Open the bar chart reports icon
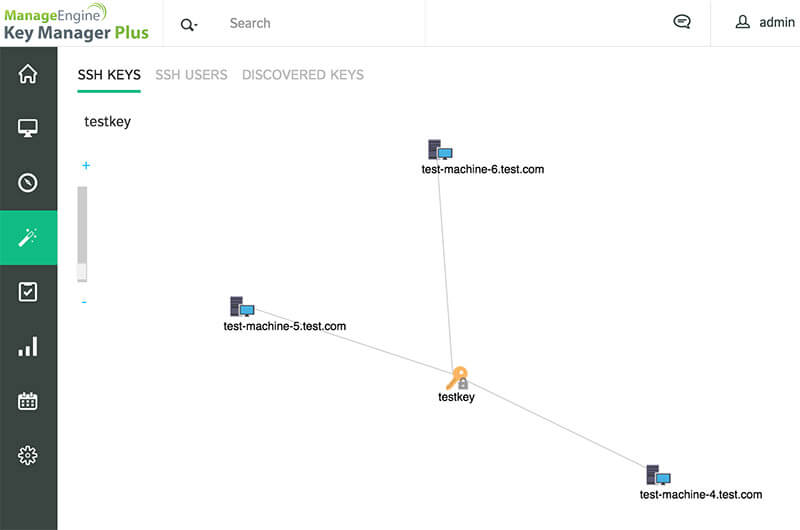 pos(28,346)
